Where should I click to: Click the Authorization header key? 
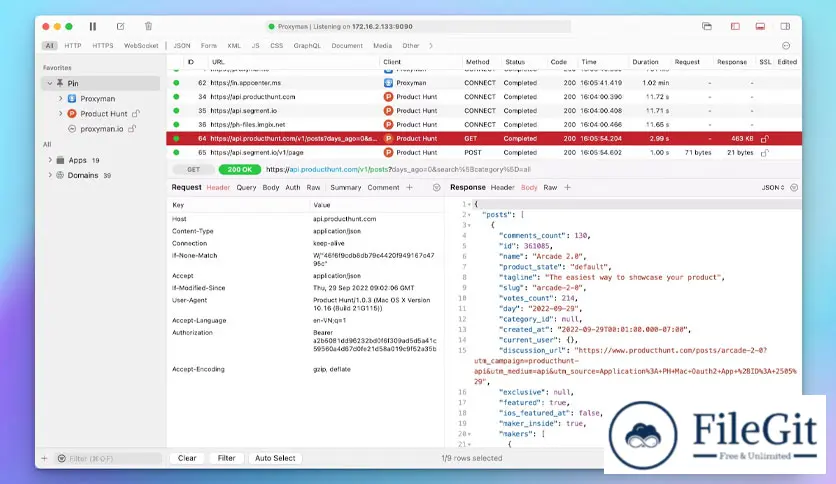(x=192, y=333)
